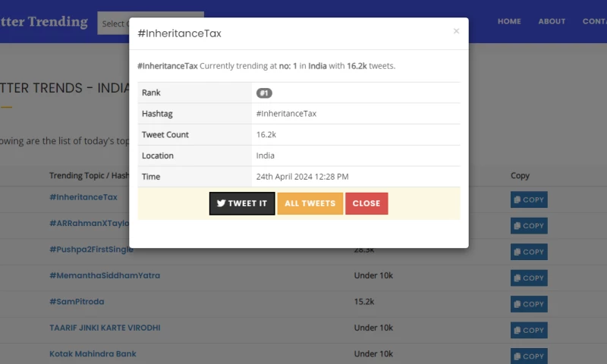Open the #SamPitroda trend link

pos(77,302)
